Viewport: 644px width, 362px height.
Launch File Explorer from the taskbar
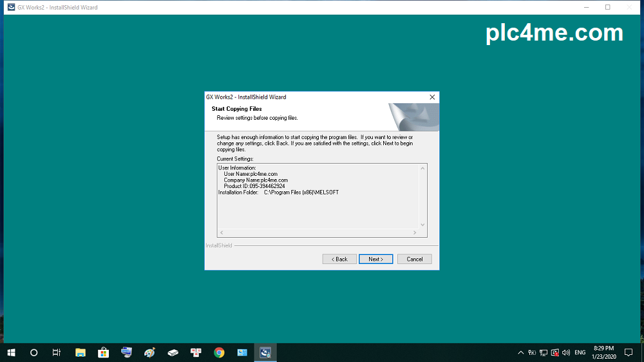[80, 352]
